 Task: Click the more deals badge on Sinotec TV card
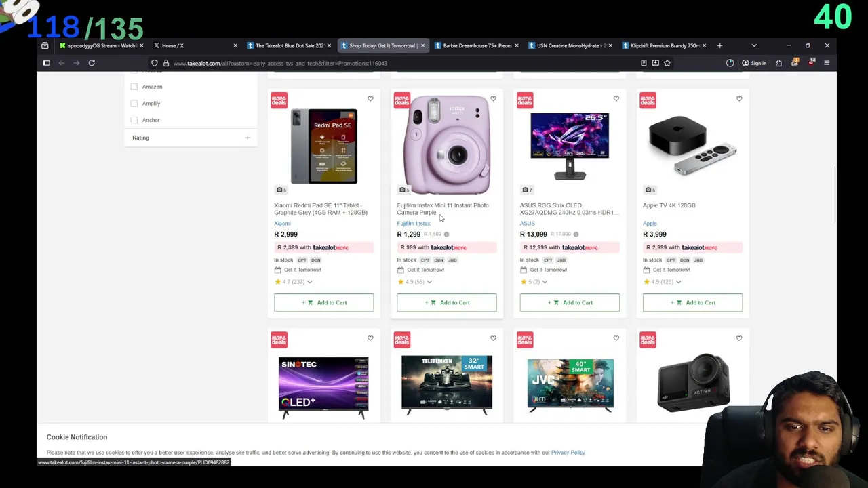pos(279,340)
